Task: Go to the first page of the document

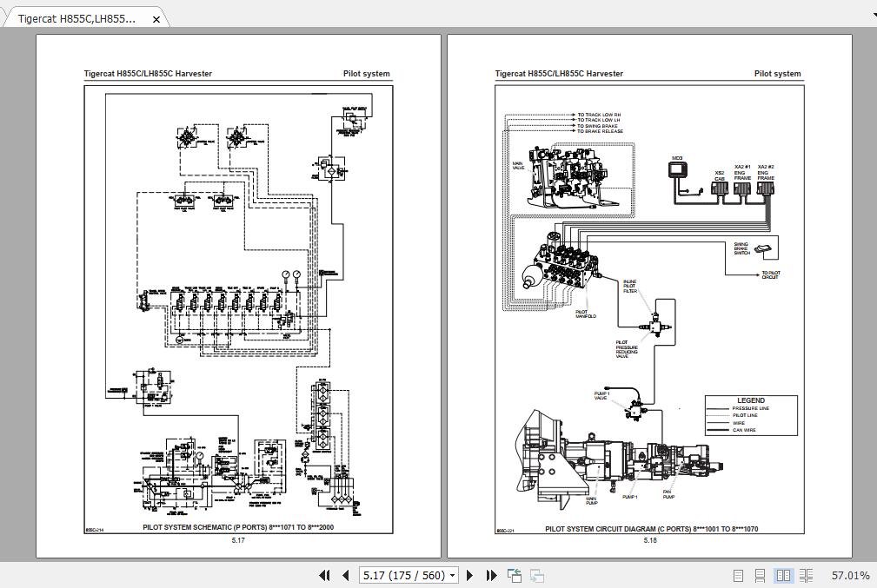Action: 323,575
